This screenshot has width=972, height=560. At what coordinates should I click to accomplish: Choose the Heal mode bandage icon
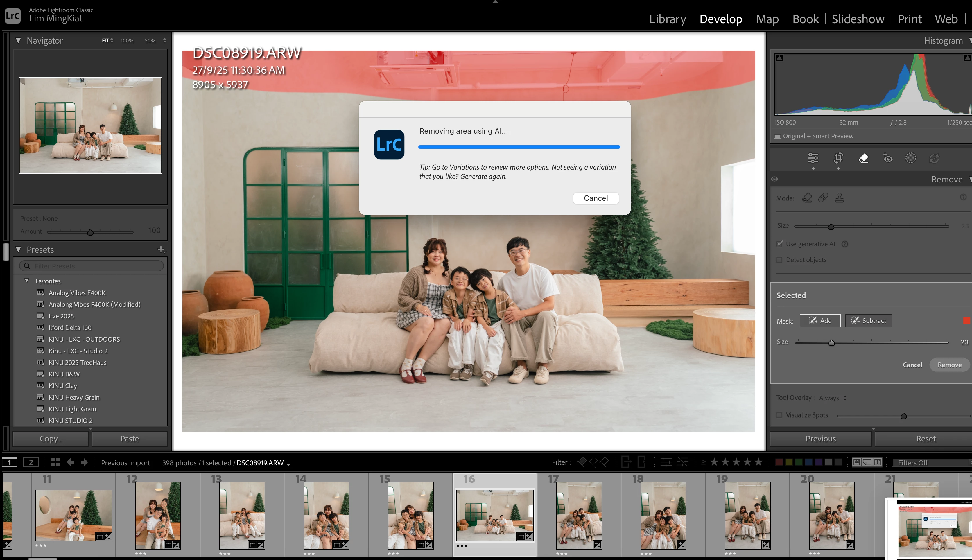click(x=823, y=198)
